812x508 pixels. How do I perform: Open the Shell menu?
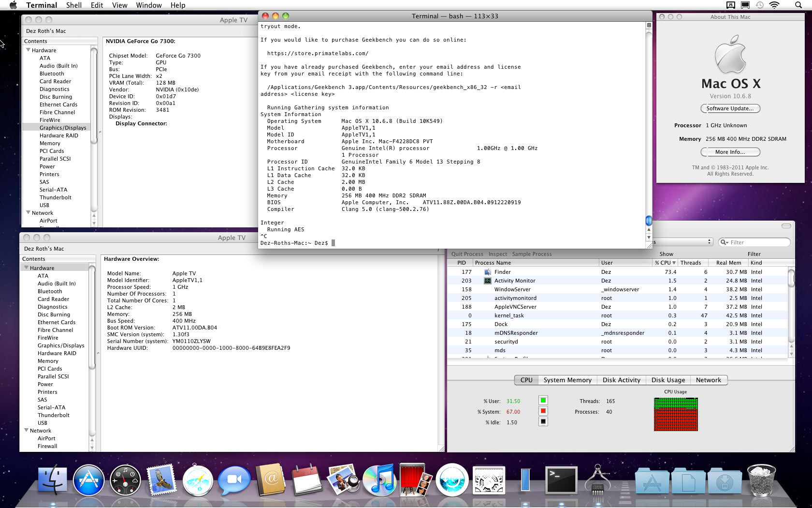[74, 5]
